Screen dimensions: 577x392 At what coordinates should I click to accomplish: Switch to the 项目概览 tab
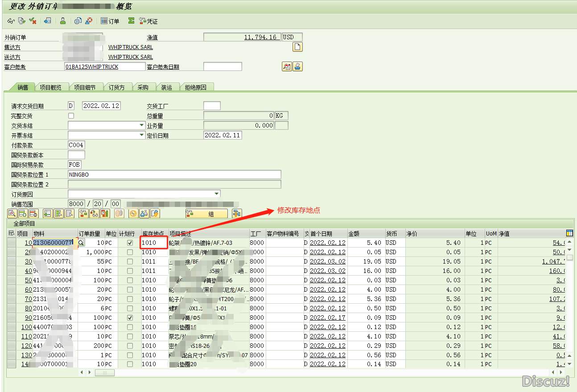(51, 87)
